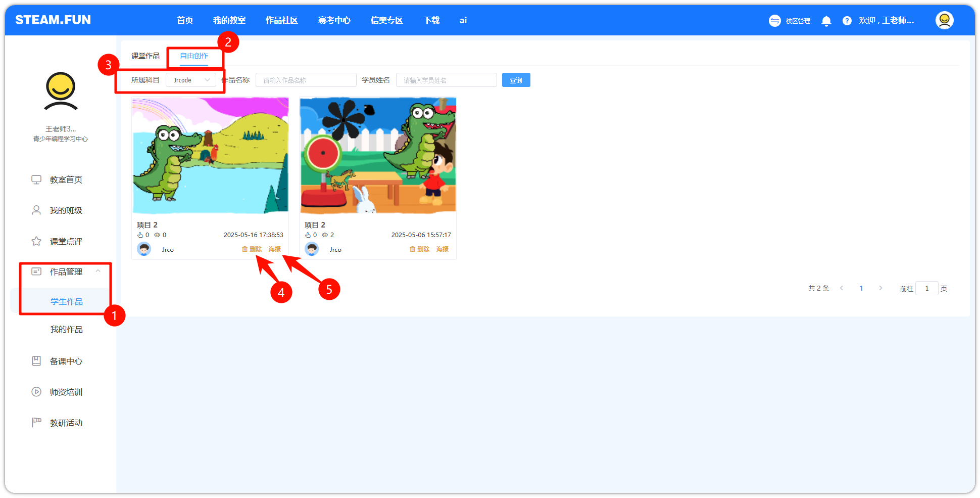980x498 pixels.
Task: Click the page jump number field
Action: [x=927, y=288]
